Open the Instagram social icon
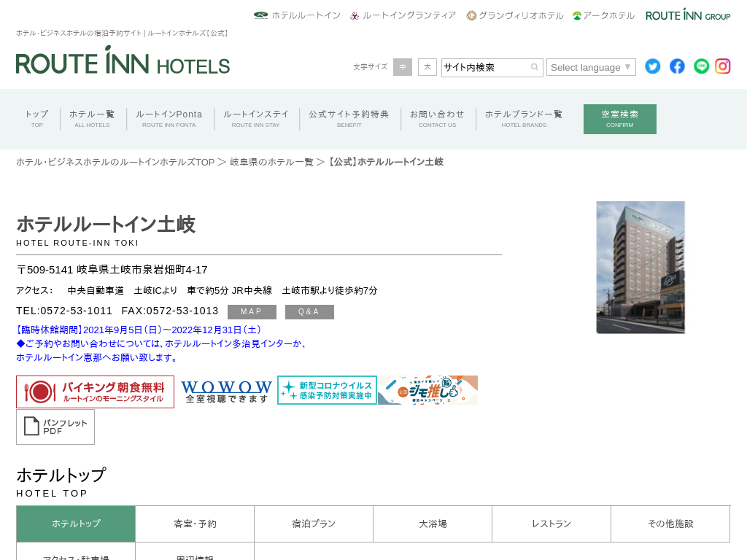 coord(723,66)
